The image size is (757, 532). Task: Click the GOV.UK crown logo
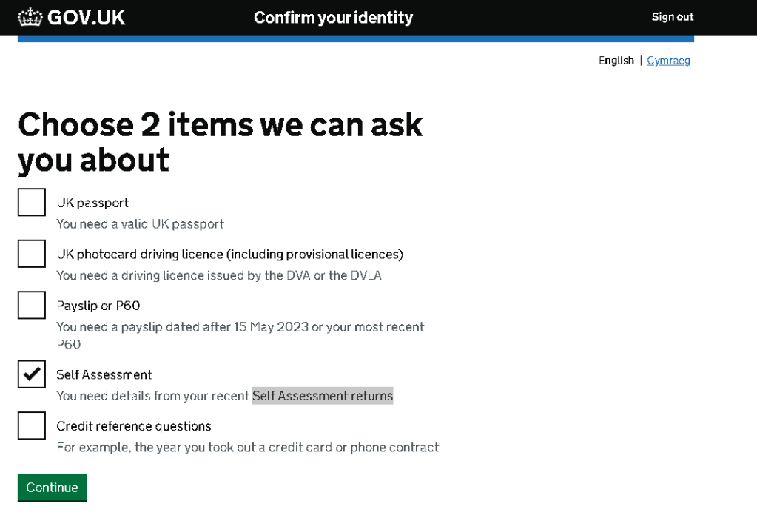tap(30, 17)
